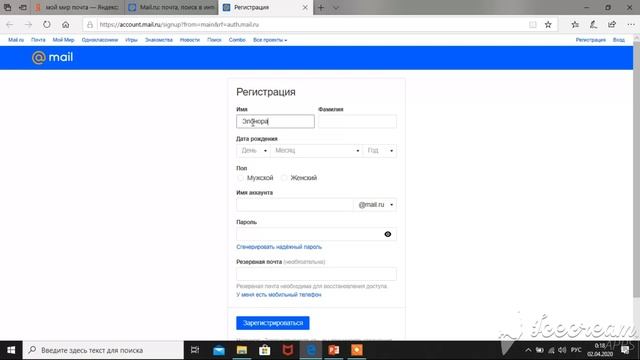Image resolution: width=640 pixels, height=360 pixels.
Task: Focus the Резервная почта input field
Action: [316, 274]
